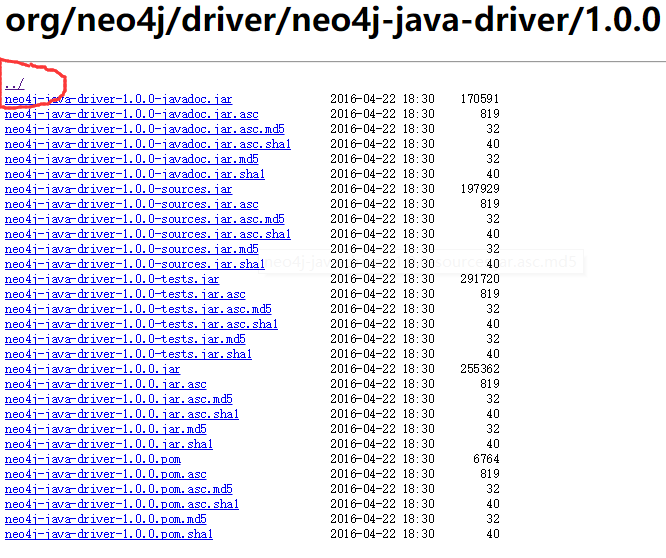Screen dimensions: 666x558
Task: Open neo4j-java-driver-1.0.0-tests.jar.sha1 link
Action: click(128, 354)
